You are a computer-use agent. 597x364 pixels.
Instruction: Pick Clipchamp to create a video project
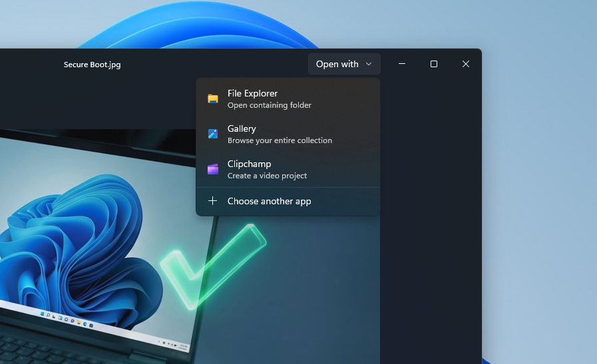click(x=288, y=170)
